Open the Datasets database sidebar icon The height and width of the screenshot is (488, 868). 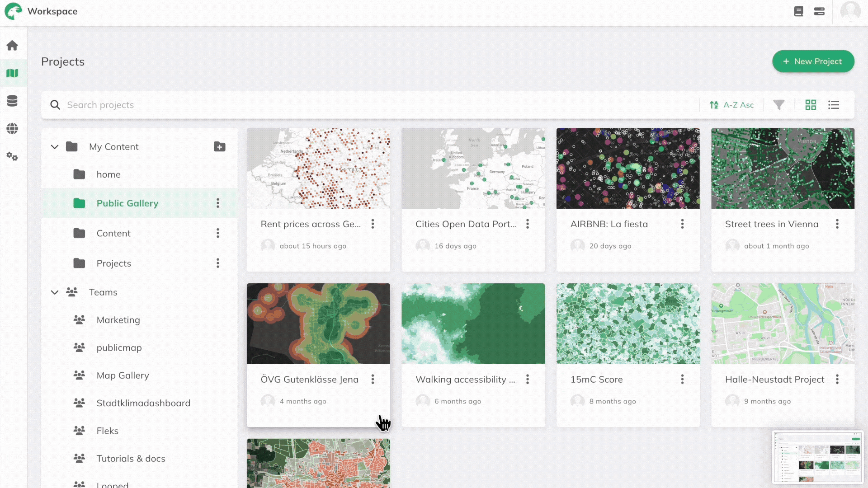12,101
